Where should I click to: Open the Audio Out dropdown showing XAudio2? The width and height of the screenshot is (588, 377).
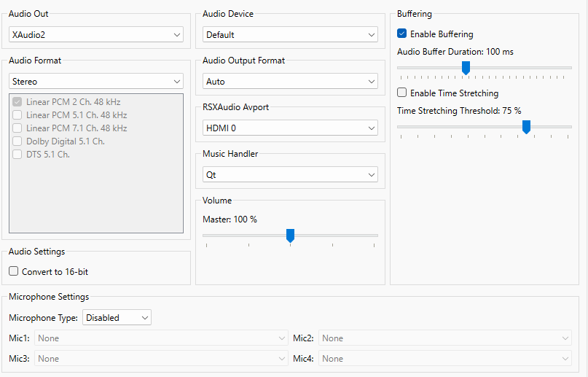tap(95, 34)
